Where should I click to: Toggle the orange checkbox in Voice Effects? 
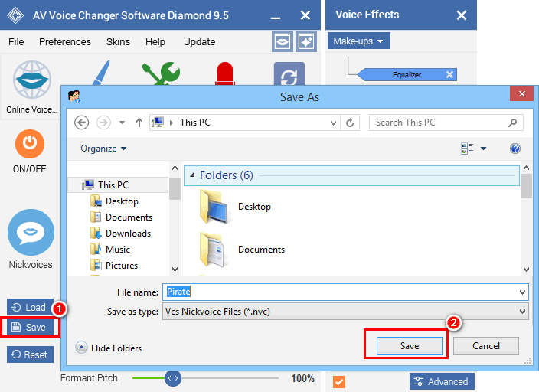coord(339,382)
